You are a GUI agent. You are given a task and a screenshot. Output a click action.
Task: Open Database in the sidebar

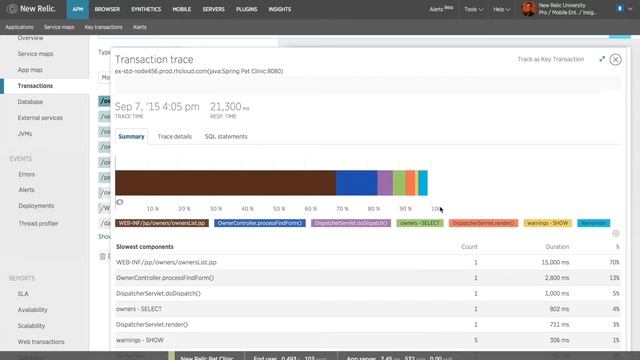[30, 102]
